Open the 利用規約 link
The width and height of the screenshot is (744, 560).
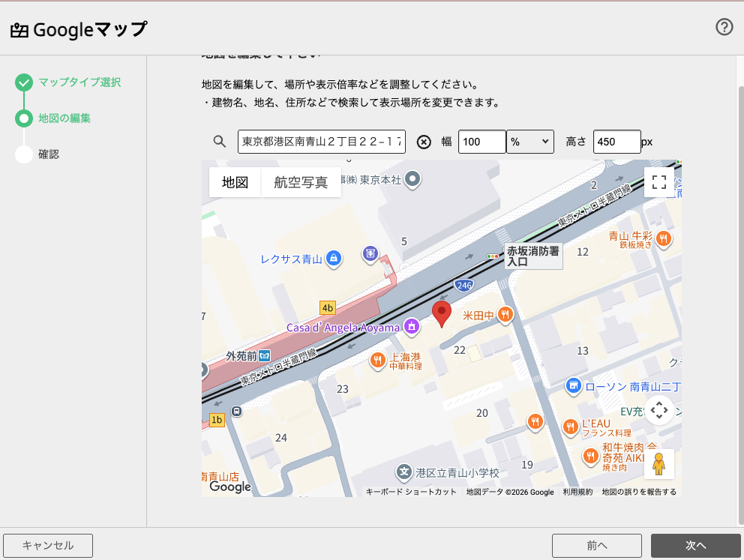click(577, 492)
